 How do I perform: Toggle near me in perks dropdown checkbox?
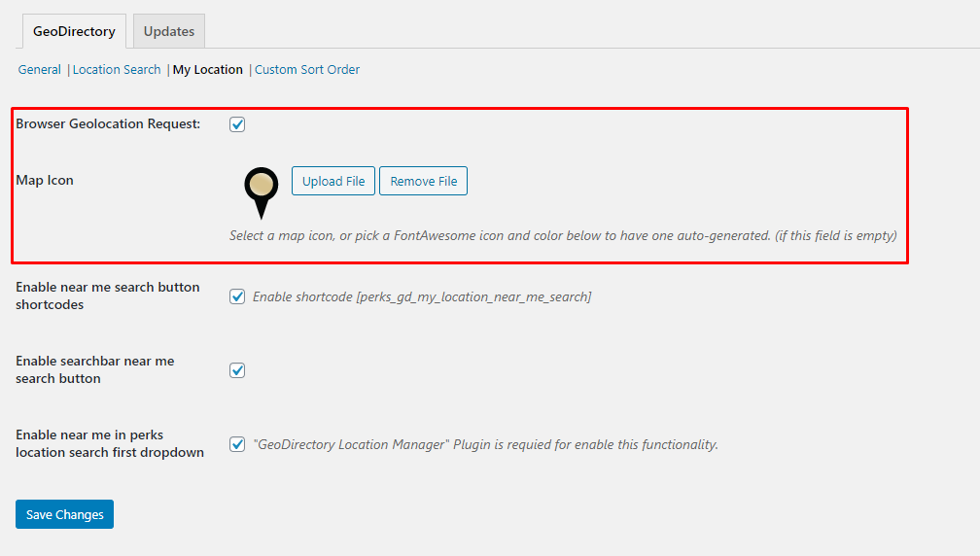(x=237, y=444)
